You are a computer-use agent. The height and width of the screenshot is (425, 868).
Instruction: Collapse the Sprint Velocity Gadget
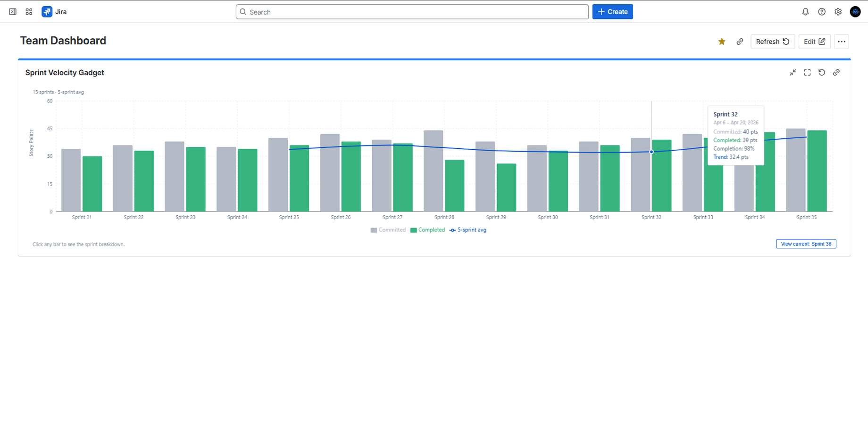[x=793, y=72]
